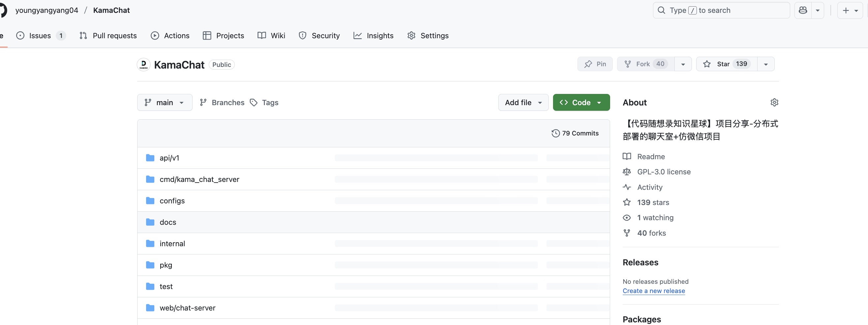The height and width of the screenshot is (325, 868).
Task: Click the folder icon beside cmd/kama_chat_server
Action: [x=150, y=180]
